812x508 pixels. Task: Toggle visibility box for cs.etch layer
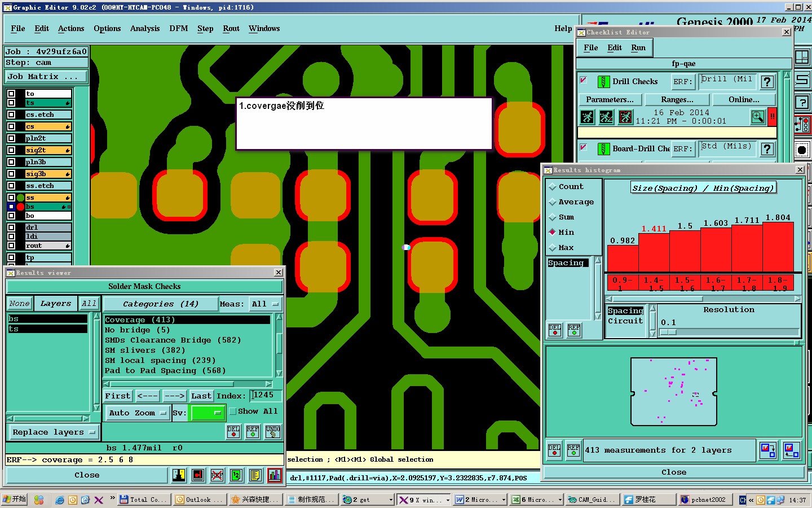[11, 115]
